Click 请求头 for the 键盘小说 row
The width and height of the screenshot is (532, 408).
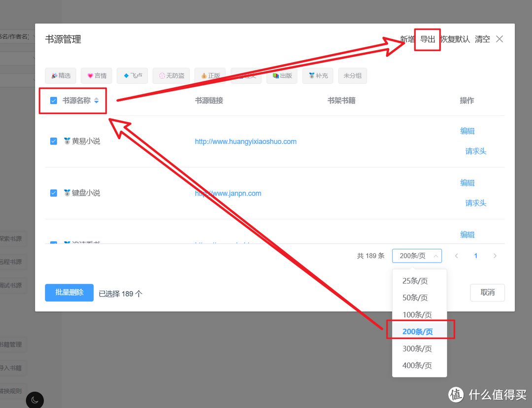476,203
